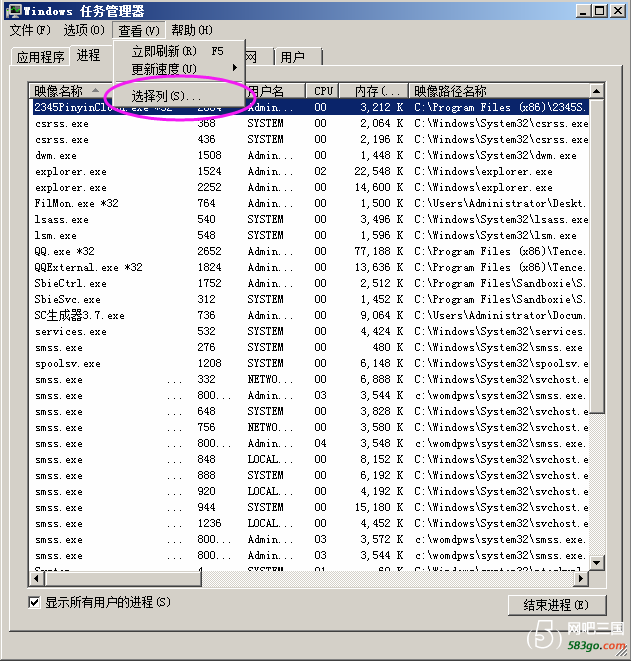Click the horizontal scrollbar thumb
Screen dimensions: 631x661
click(x=123, y=578)
